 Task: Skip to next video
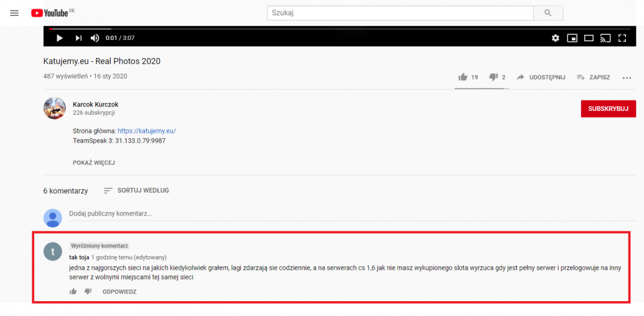coord(79,38)
